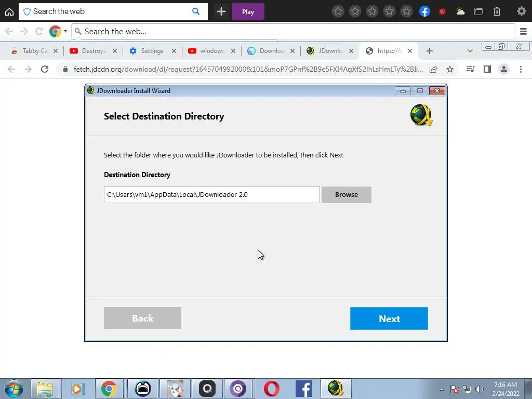Open the Chrome profile avatar
This screenshot has height=399, width=532.
tap(504, 69)
